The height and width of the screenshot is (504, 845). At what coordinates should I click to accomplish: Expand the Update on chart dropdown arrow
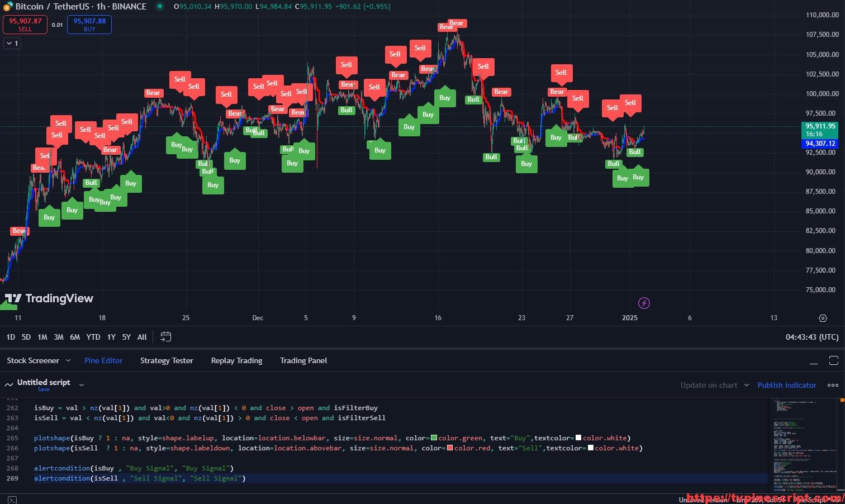[746, 385]
